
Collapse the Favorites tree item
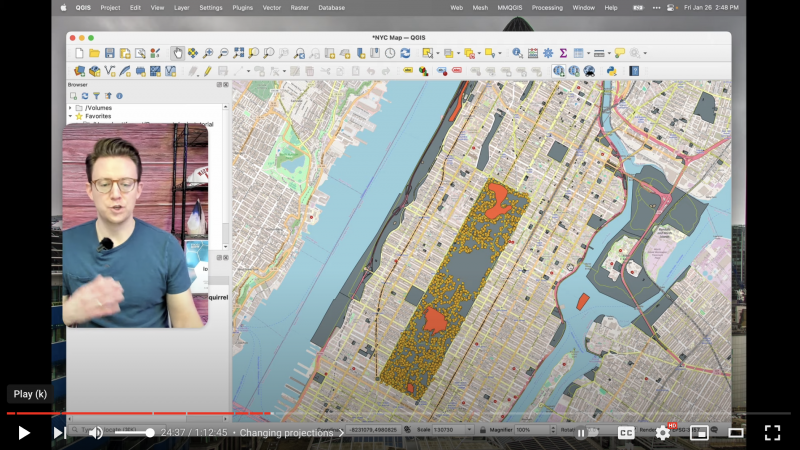70,116
